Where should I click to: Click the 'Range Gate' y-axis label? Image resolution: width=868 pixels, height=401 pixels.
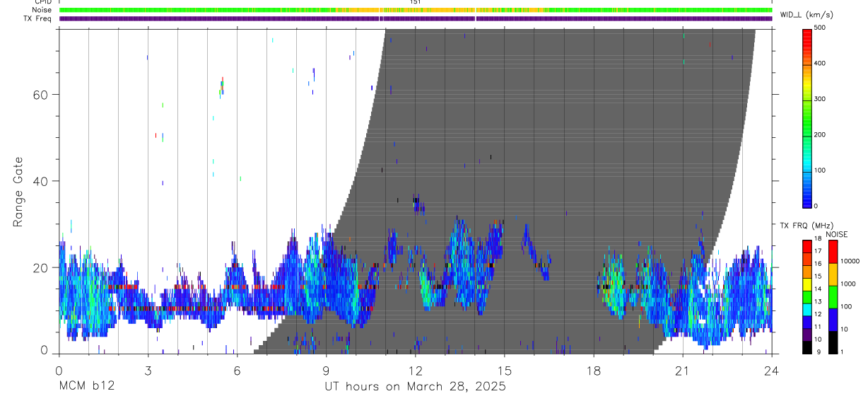click(x=18, y=193)
